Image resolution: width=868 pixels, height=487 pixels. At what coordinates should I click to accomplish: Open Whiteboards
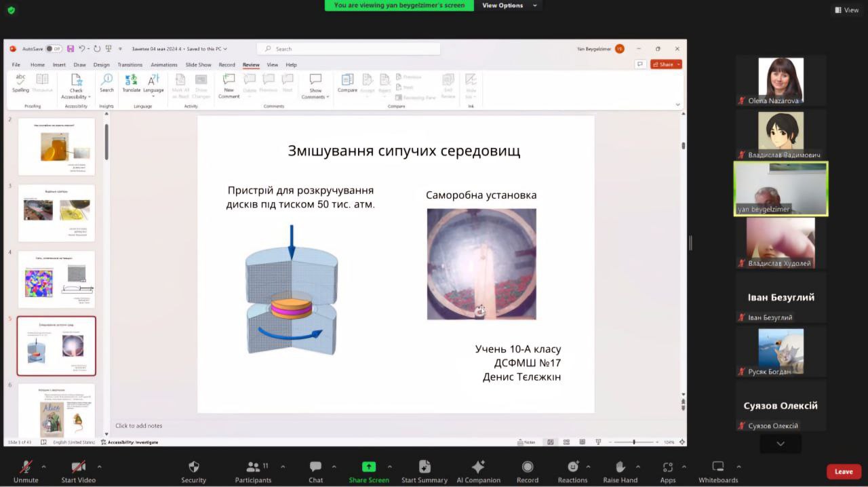pos(717,471)
